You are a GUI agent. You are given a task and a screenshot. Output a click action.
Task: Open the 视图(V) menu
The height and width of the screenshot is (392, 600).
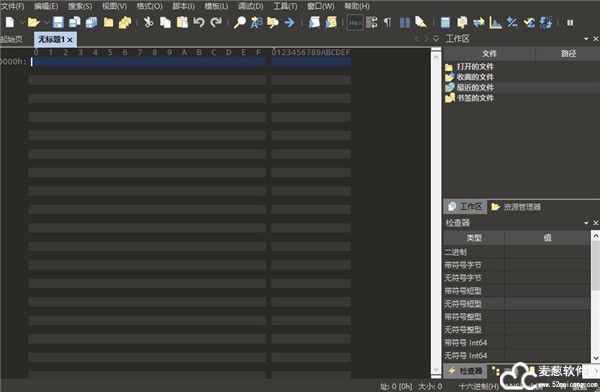[x=114, y=6]
